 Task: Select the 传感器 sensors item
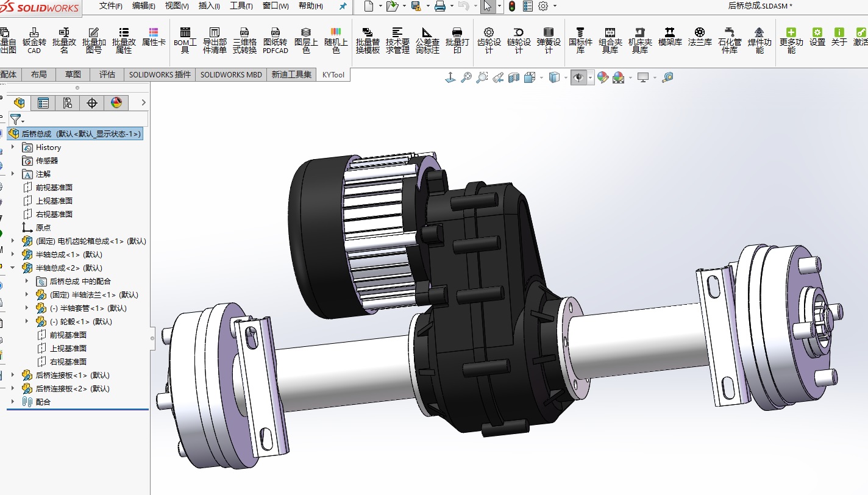click(40, 160)
